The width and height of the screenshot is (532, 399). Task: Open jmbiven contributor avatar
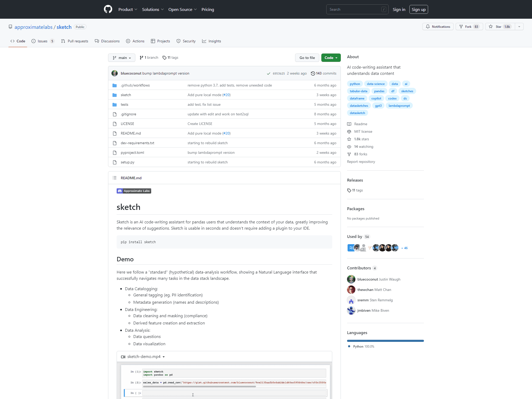coord(351,310)
